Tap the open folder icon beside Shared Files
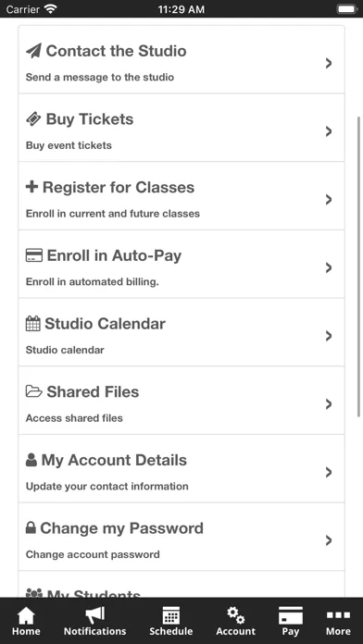Screen dimensions: 363x644 pyautogui.click(x=34, y=391)
